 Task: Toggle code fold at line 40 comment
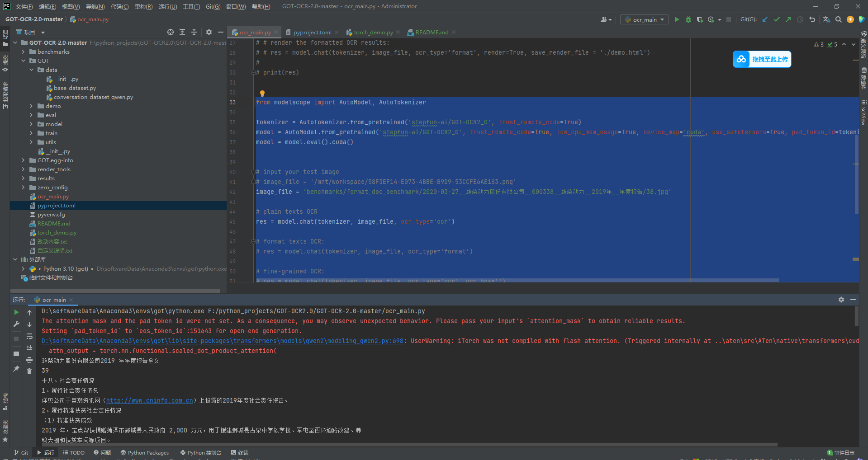click(254, 172)
